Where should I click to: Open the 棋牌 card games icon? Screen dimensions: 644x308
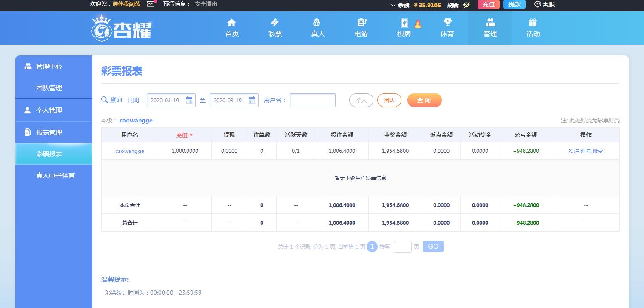404,23
